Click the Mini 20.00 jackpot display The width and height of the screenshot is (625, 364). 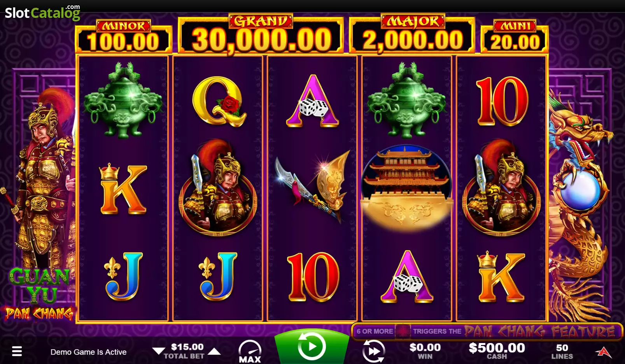pos(515,37)
